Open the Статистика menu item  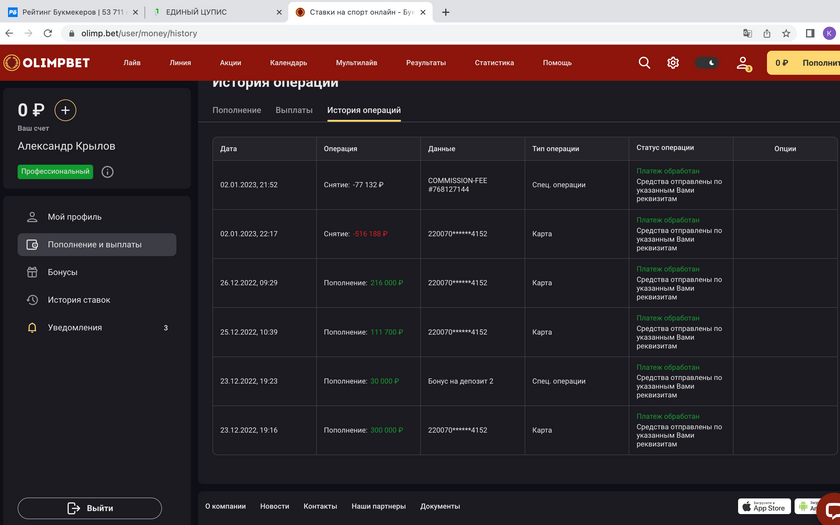pyautogui.click(x=494, y=63)
